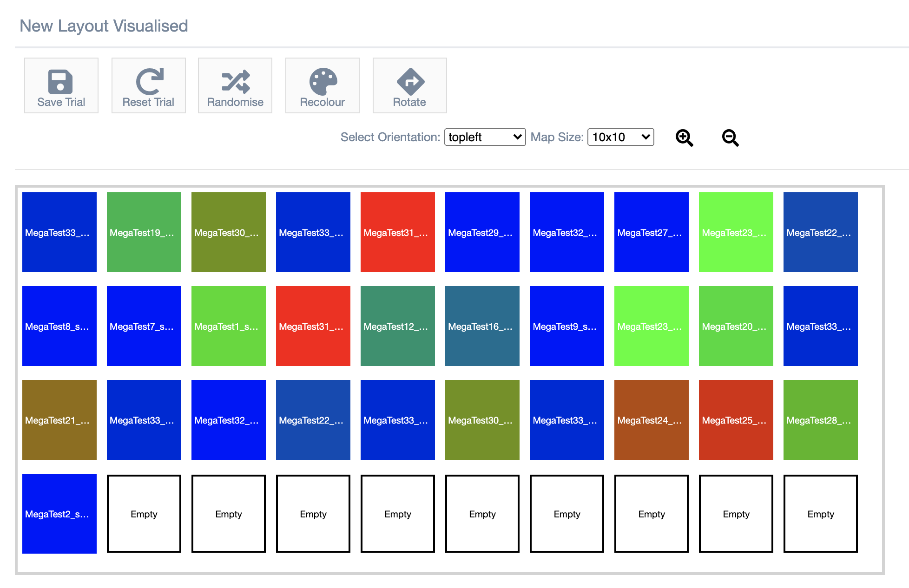Image resolution: width=909 pixels, height=588 pixels.
Task: Click the Save Trial floppy disk icon
Action: (x=60, y=81)
